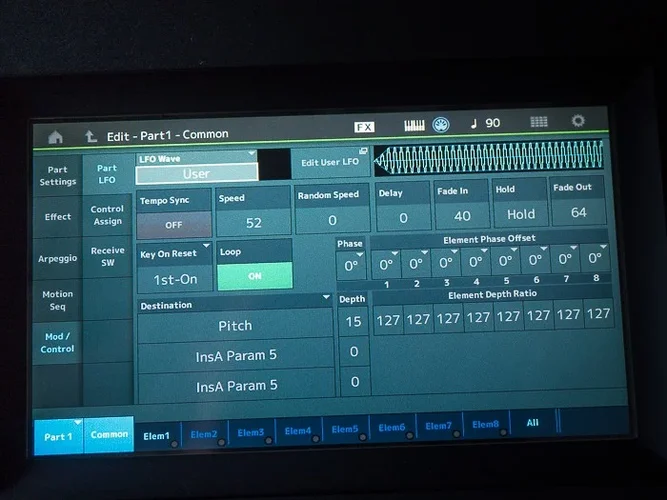Select Speed value 52
This screenshot has width=667, height=500.
tap(254, 223)
